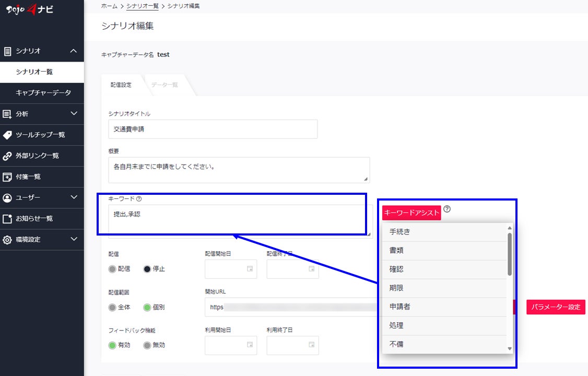Set フィードバック機能 to 無効
The height and width of the screenshot is (376, 588).
147,345
